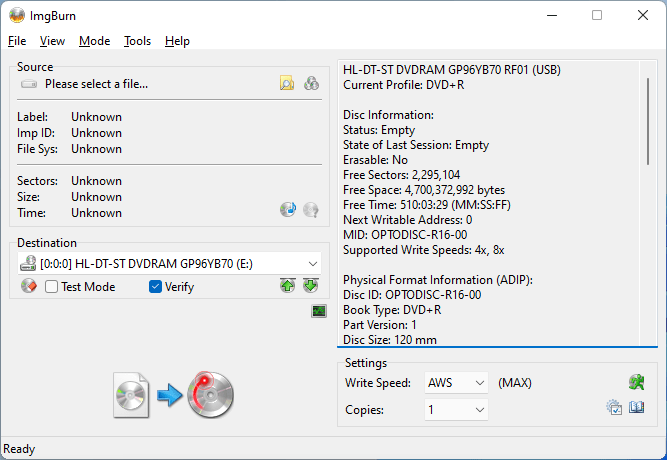
Task: Click the Disc Size: 120 mm line
Action: coord(390,340)
